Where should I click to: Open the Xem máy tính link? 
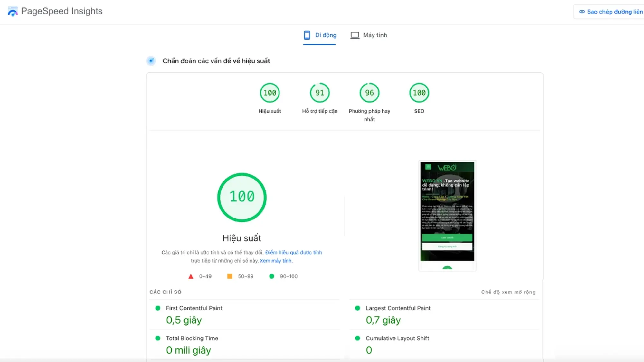coord(276,261)
